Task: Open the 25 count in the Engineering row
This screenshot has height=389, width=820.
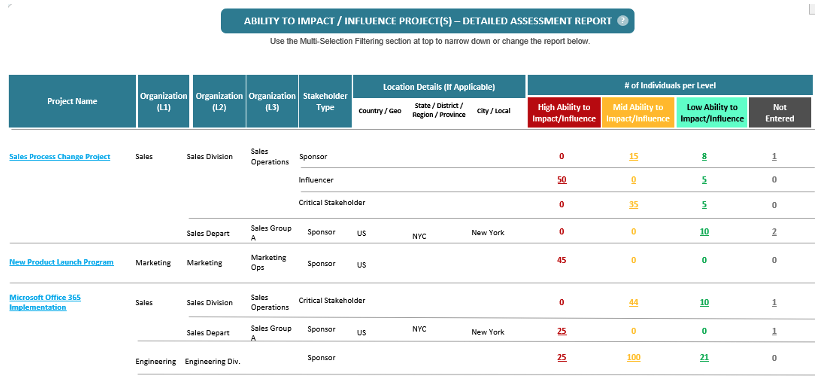Action: [x=562, y=358]
